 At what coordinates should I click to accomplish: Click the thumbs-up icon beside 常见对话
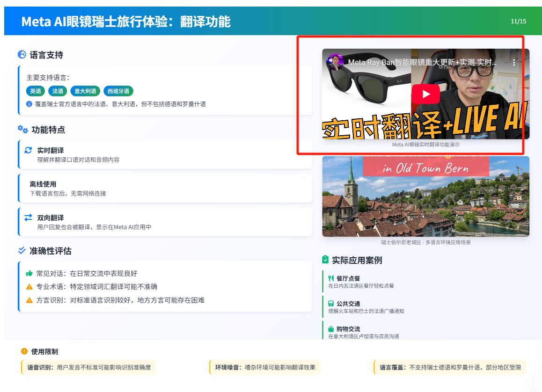(x=29, y=274)
